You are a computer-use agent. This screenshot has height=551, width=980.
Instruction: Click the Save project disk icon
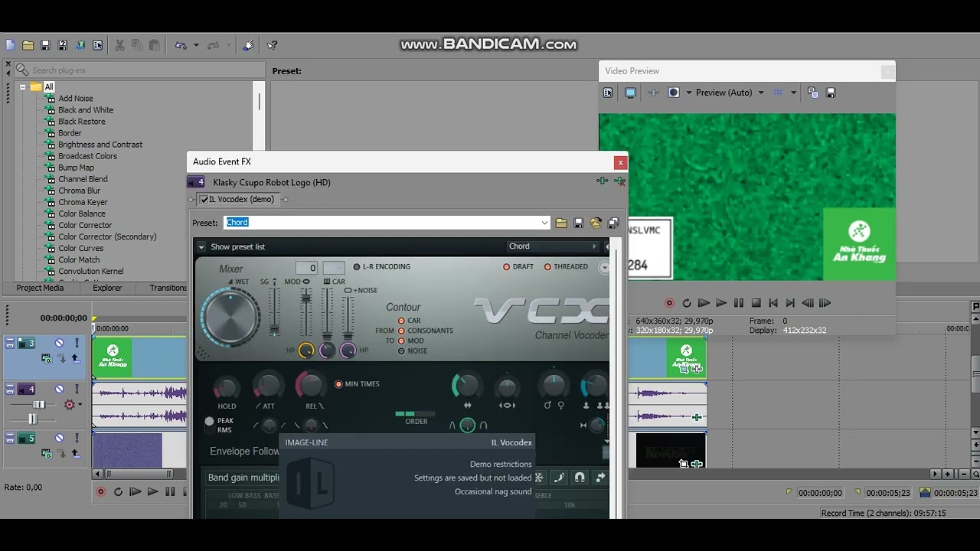(45, 45)
